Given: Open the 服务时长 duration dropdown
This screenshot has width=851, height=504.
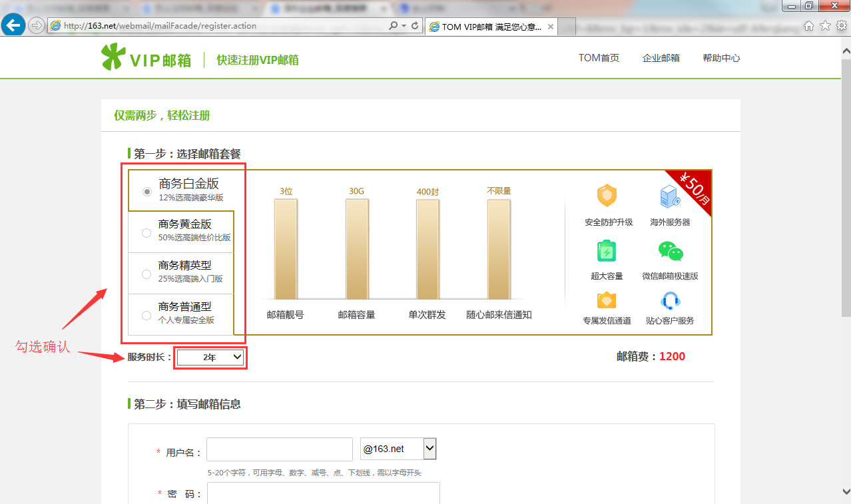Looking at the screenshot, I should click(x=210, y=358).
